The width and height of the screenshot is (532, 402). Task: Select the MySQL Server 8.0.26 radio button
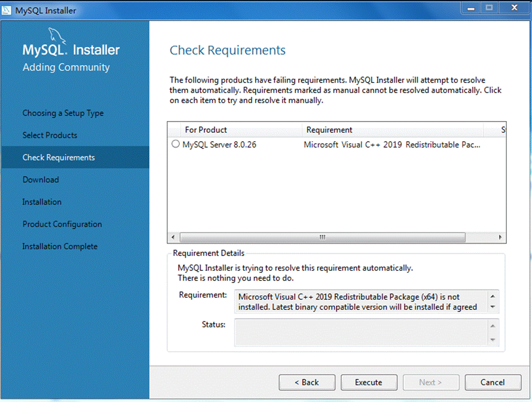click(x=175, y=144)
